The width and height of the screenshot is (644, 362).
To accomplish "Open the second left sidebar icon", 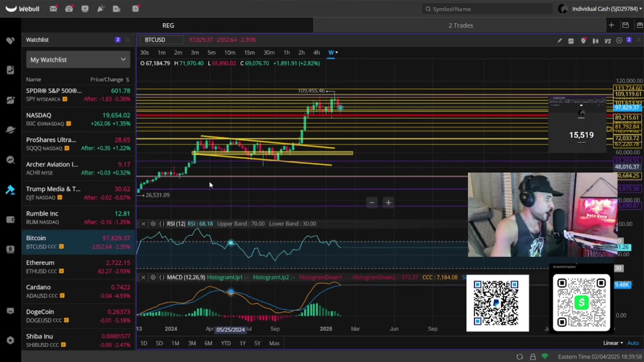I will coord(10,70).
